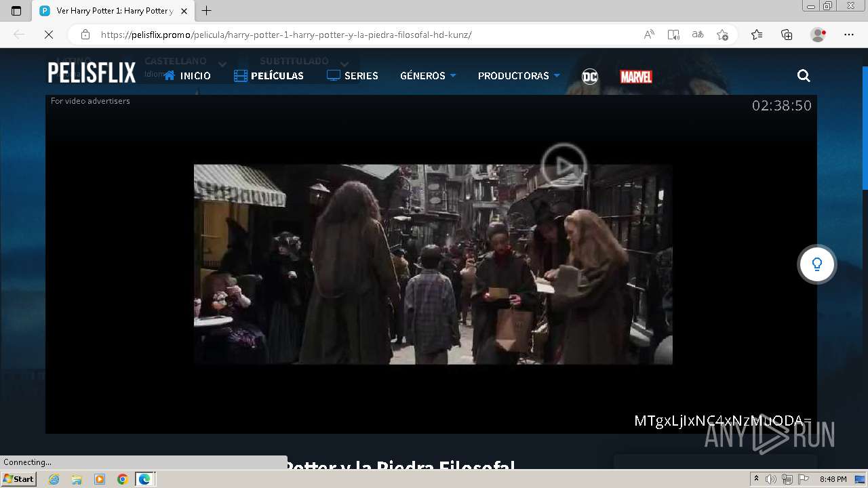Click the volume speaker tray icon
The height and width of the screenshot is (488, 868).
[771, 479]
